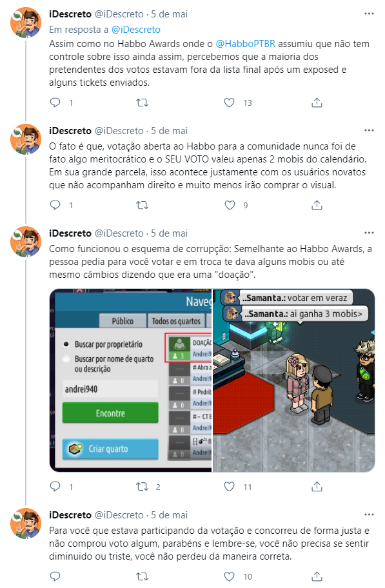Open the @HabboPTBR mention link
385x588 pixels.
(x=246, y=44)
